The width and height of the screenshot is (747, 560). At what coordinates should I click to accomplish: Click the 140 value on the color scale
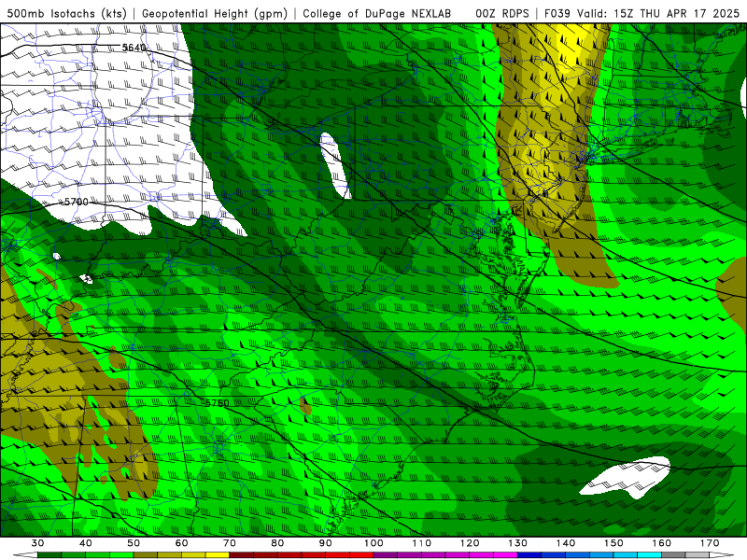point(566,543)
